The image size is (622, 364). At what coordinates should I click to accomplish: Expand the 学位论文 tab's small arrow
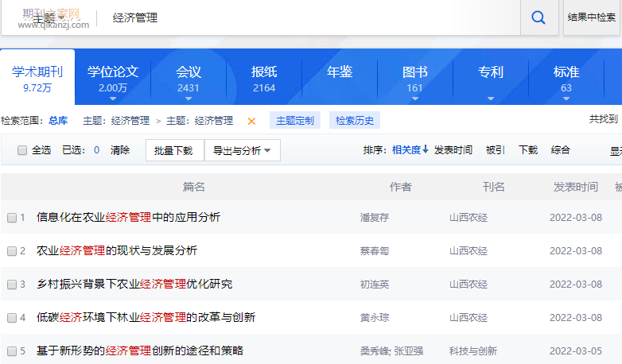113,99
